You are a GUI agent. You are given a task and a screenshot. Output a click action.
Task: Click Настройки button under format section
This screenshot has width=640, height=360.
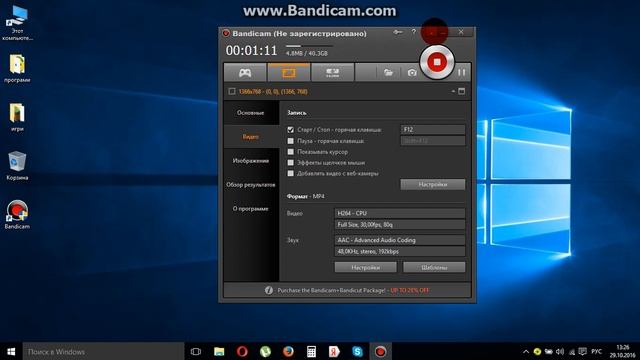pos(365,267)
